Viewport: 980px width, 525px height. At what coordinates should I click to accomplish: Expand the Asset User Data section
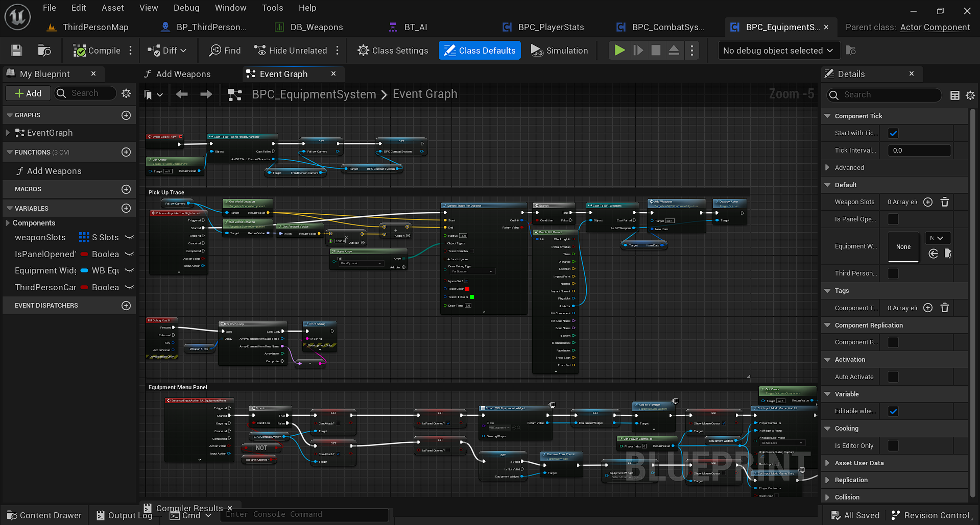tap(827, 463)
